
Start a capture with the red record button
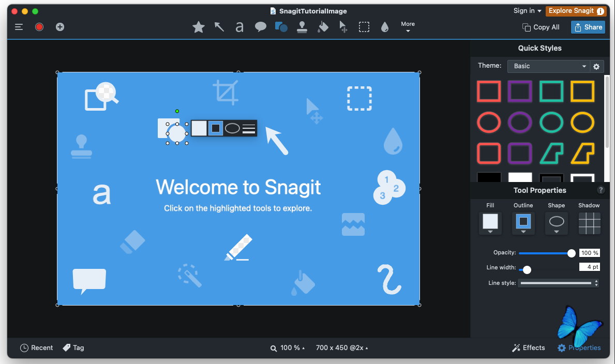(x=39, y=27)
